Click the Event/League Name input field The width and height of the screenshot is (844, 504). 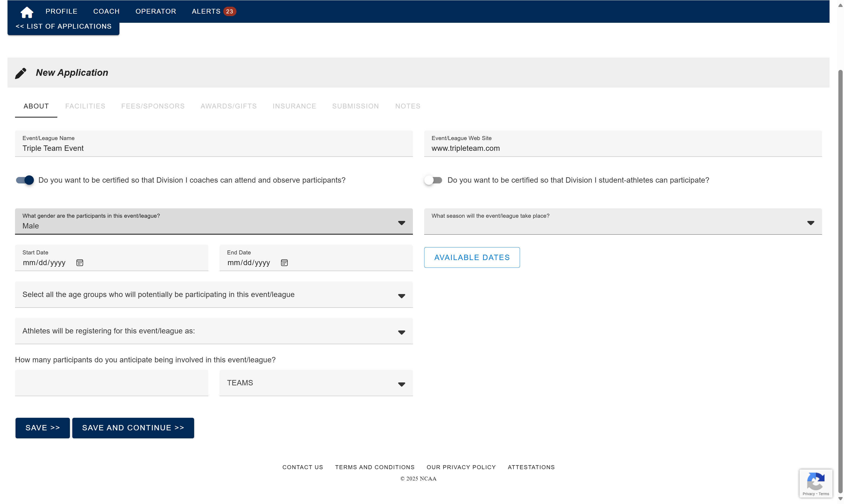pyautogui.click(x=214, y=143)
